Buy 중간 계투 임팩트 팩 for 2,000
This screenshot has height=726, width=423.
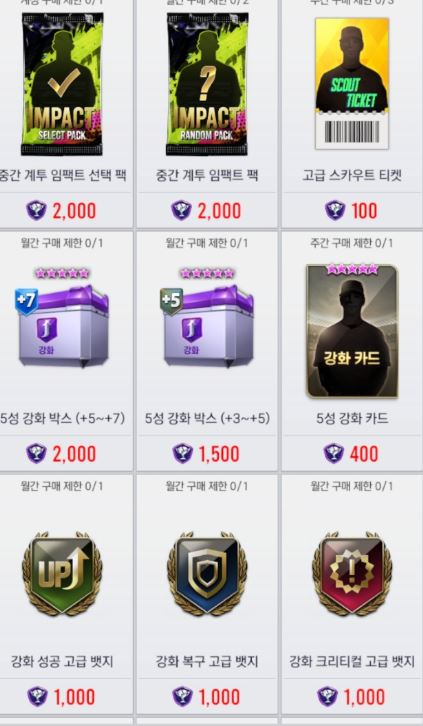click(x=207, y=211)
